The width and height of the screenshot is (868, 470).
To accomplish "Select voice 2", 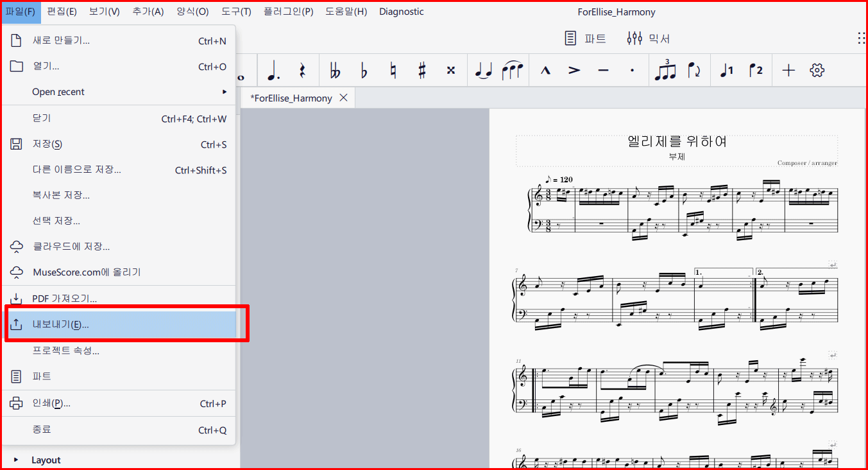I will [756, 70].
